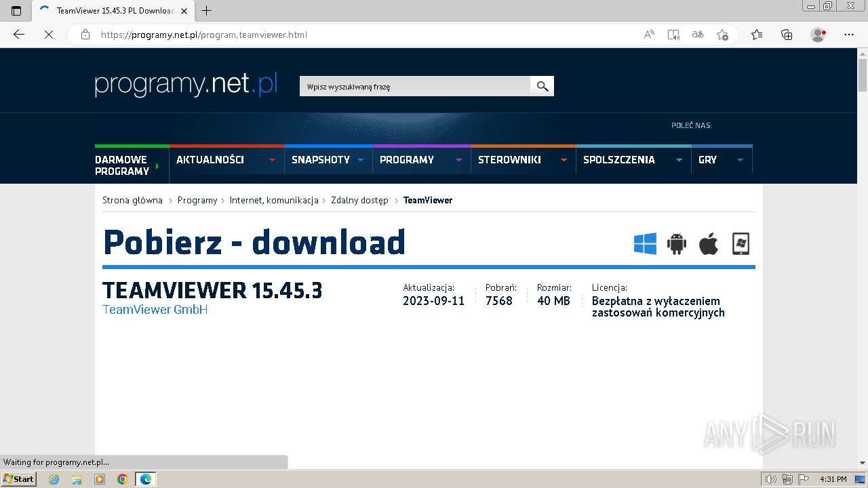Open Spolszczenia menu item
This screenshot has width=868, height=488.
click(619, 160)
